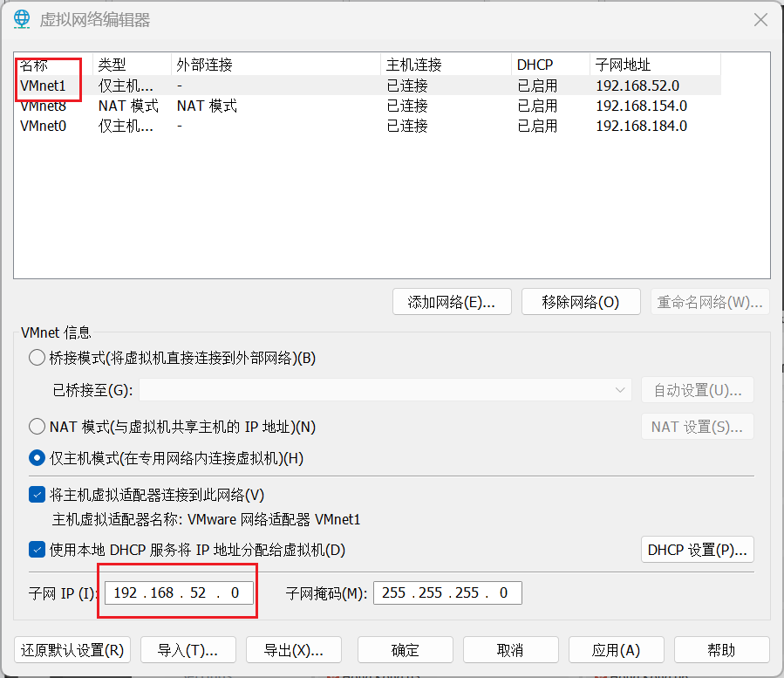Click 移除网络(O) button
Screen dimensions: 784x678
click(581, 302)
